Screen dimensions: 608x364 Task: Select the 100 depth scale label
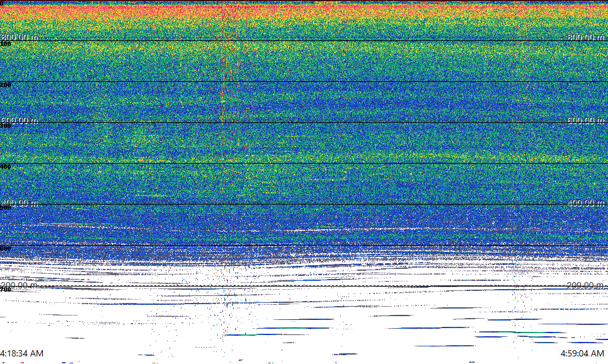tap(6, 44)
